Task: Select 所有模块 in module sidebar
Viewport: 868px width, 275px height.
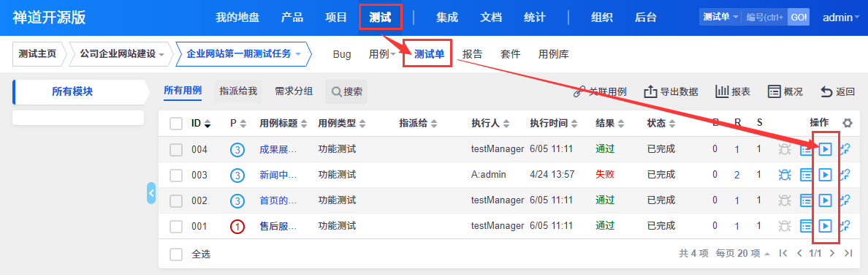Action: (x=72, y=91)
